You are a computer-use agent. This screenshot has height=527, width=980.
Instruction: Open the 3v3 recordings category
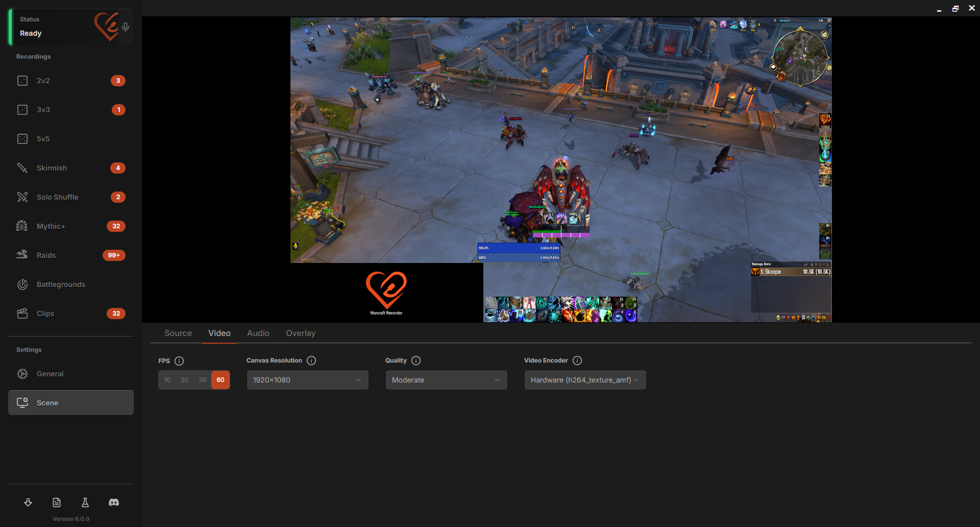(71, 110)
